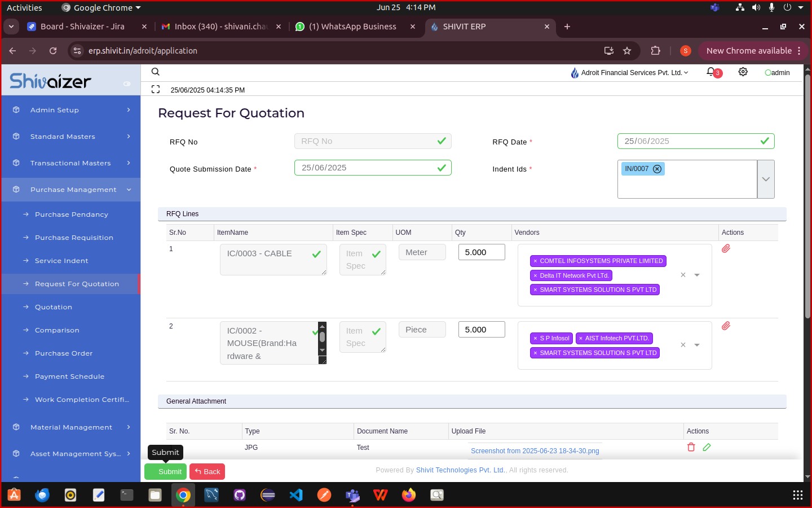Switch to the WhatsApp Business tab
Screen dimensions: 812x508
(x=352, y=27)
